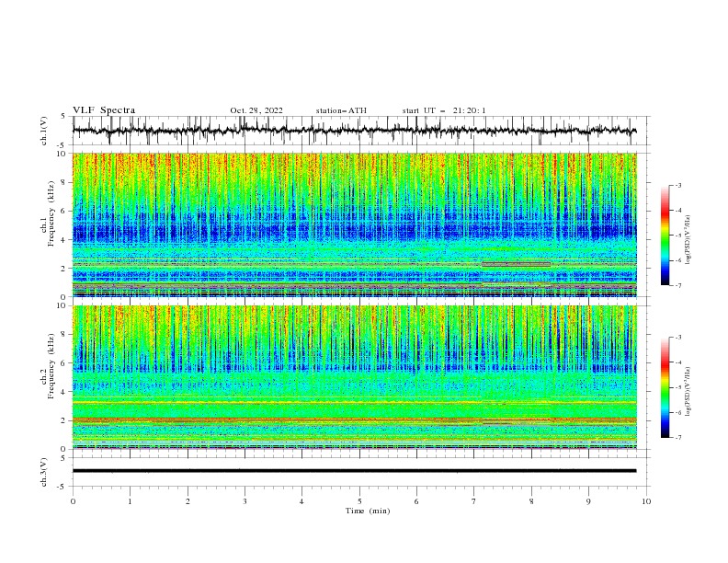Click the lower colorbar log(PSD) label
Image resolution: width=728 pixels, height=563 pixels.
pyautogui.click(x=688, y=391)
